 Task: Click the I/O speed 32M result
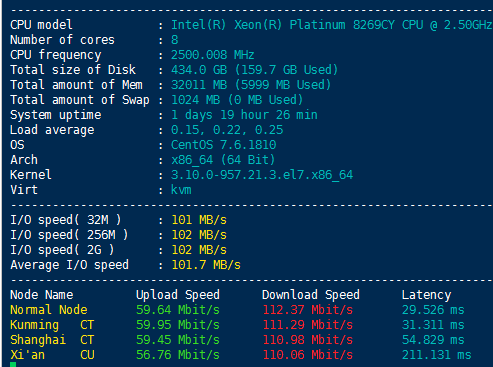[199, 220]
